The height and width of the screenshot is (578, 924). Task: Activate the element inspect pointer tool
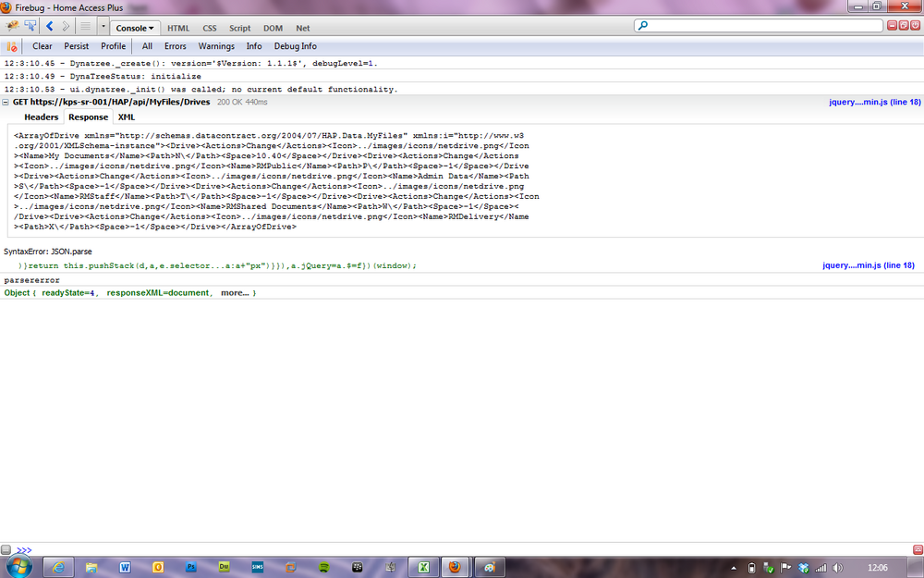point(30,27)
